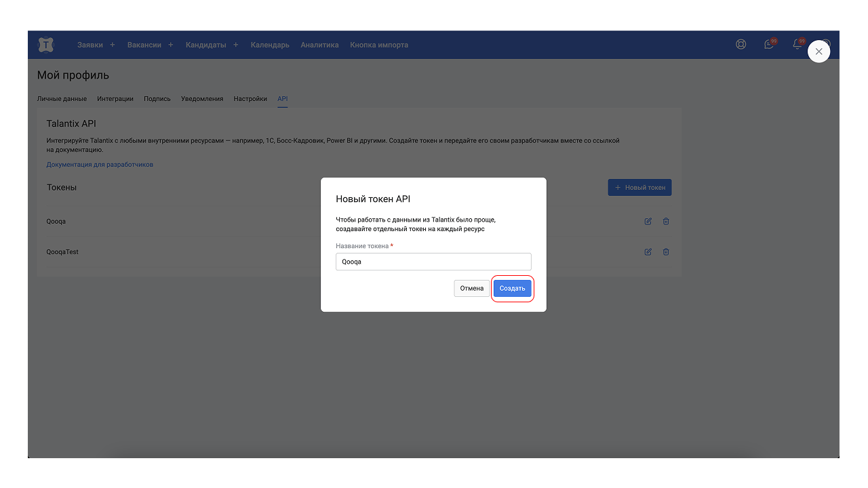Switch to the Личные данные tab
Screen dimensions: 868x488
[62, 99]
